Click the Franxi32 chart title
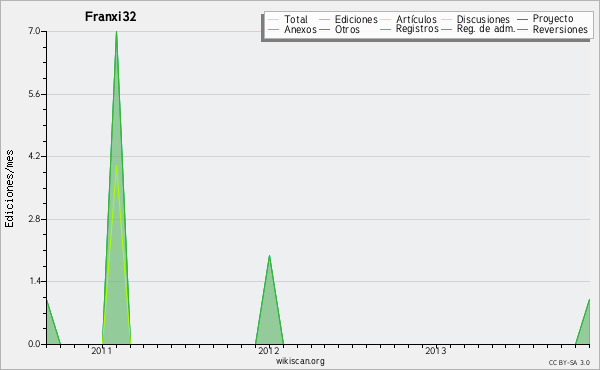The image size is (600, 370). [111, 17]
